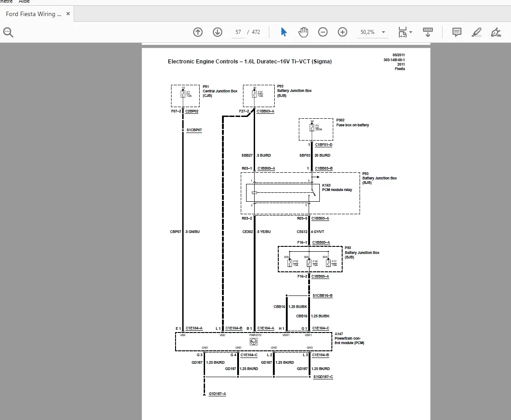511x420 pixels.
Task: Select the highlighter pen tool
Action: [x=477, y=32]
